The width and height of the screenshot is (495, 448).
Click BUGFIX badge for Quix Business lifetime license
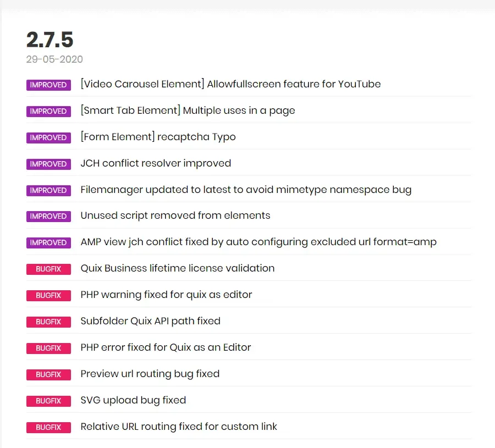[x=48, y=269]
